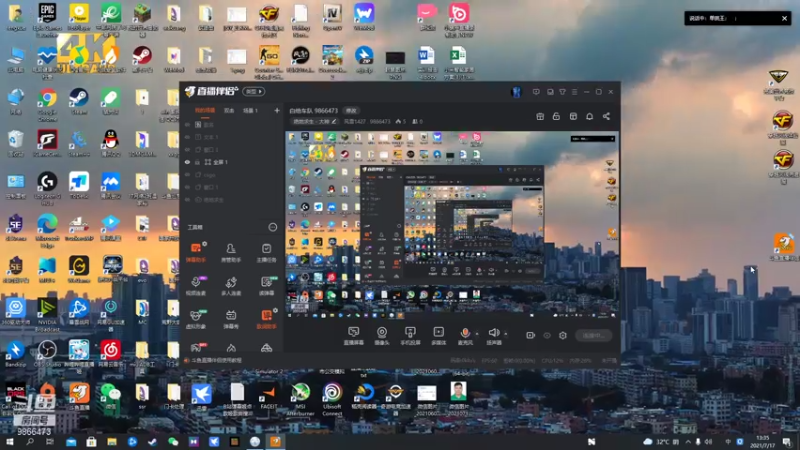Open the message bubble icon in title bar
This screenshot has height=450, width=800.
[536, 92]
